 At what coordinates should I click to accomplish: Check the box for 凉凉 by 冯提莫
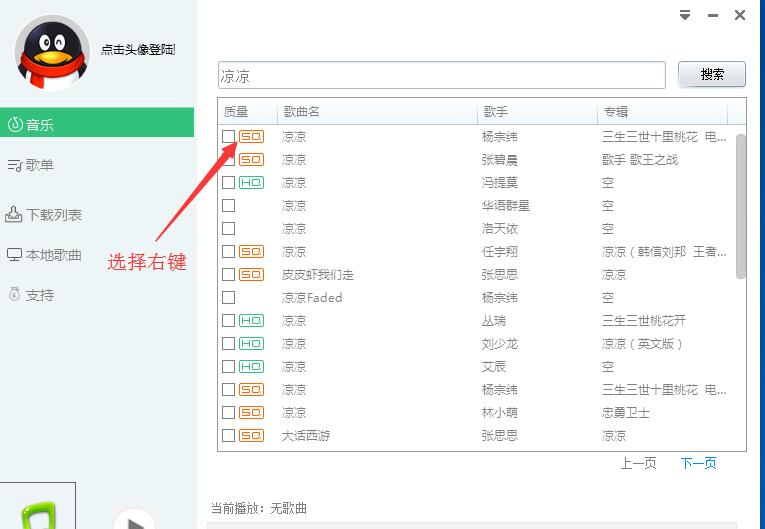pos(229,182)
